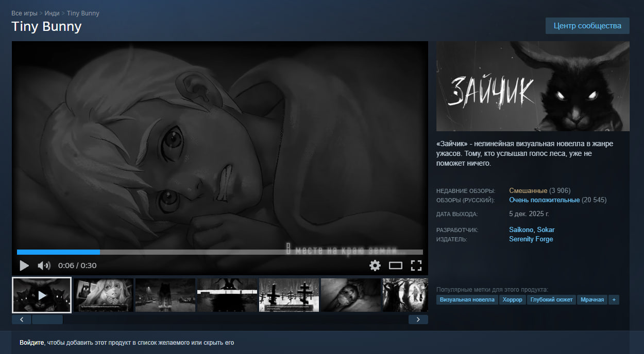Open the Хоррор tag
This screenshot has height=354, width=644.
[x=512, y=299]
